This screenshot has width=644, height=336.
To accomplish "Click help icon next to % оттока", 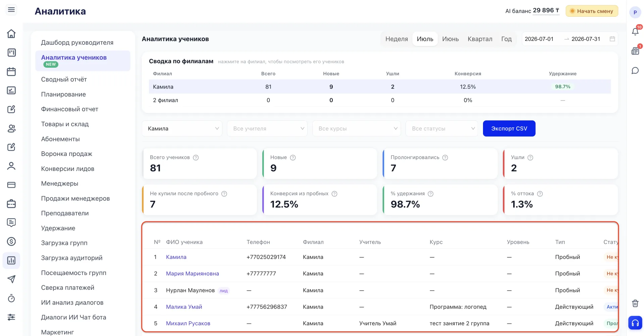I will [x=540, y=194].
